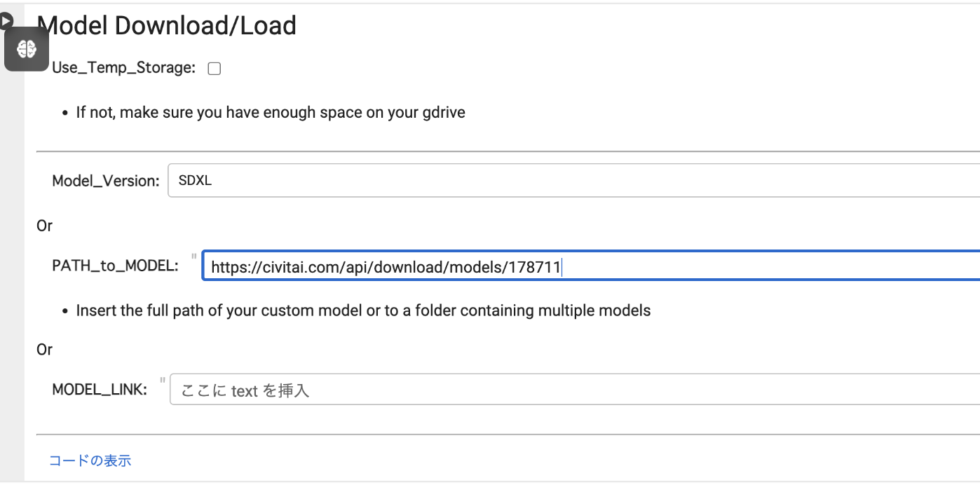Open the Model_Version dropdown showing SDXL

(573, 181)
